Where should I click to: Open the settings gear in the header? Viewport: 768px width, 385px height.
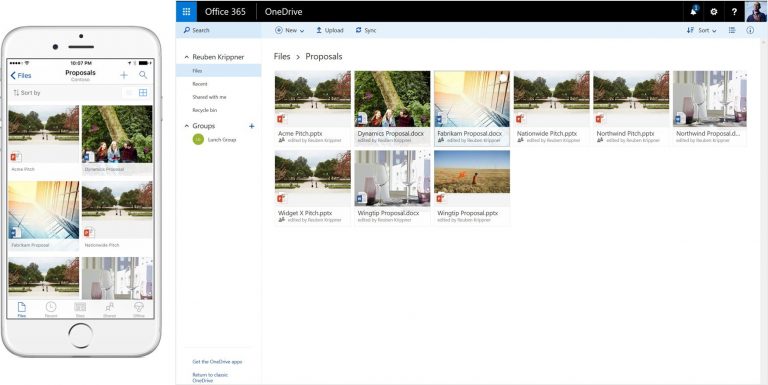[714, 12]
